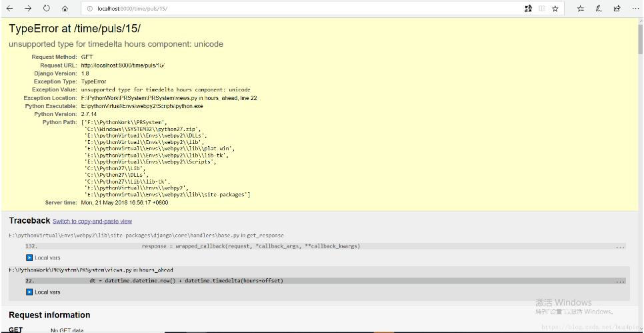Click the Traceback section heading
The height and width of the screenshot is (333, 644).
(29, 221)
